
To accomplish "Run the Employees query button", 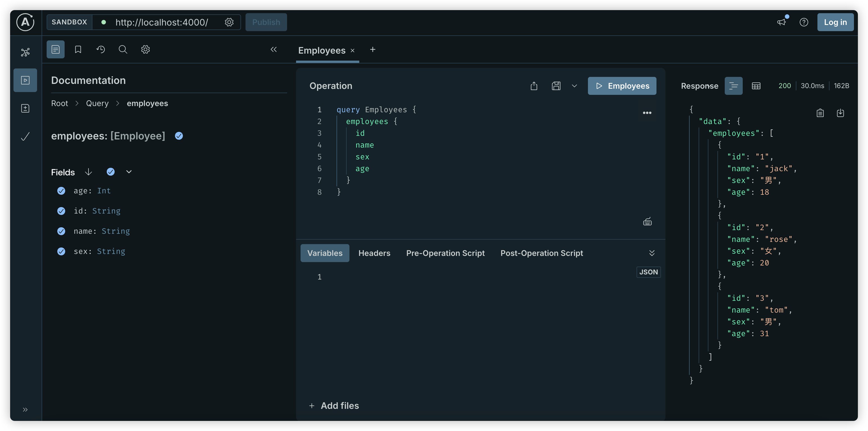I will (x=622, y=86).
